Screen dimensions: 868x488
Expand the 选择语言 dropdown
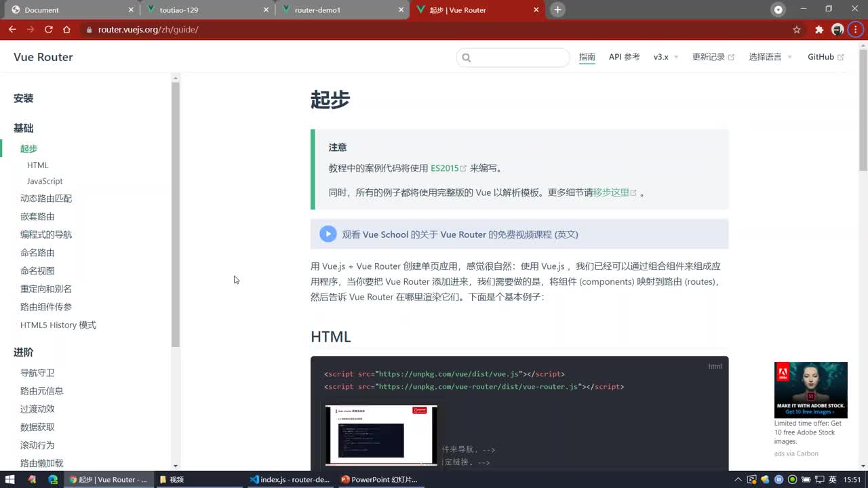[x=770, y=57]
